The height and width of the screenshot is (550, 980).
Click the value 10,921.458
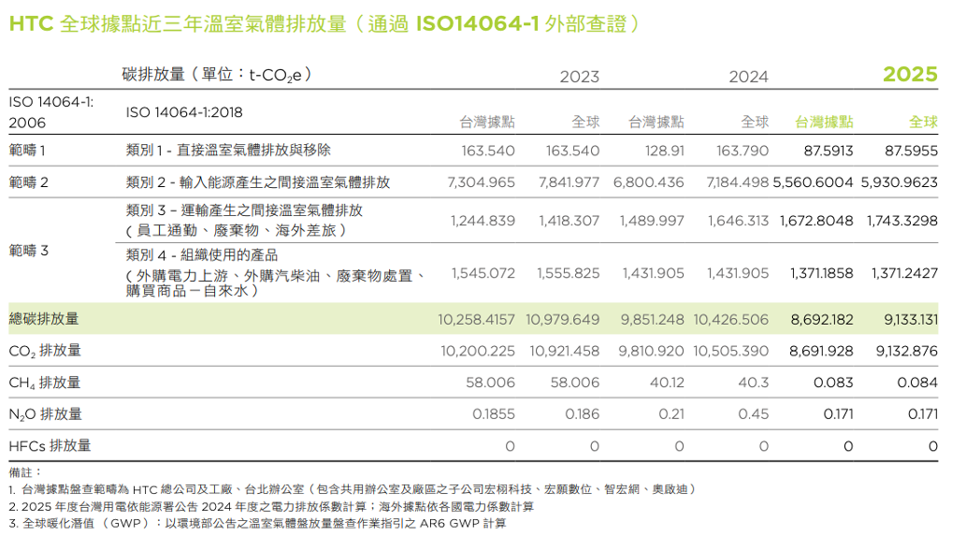click(x=565, y=352)
